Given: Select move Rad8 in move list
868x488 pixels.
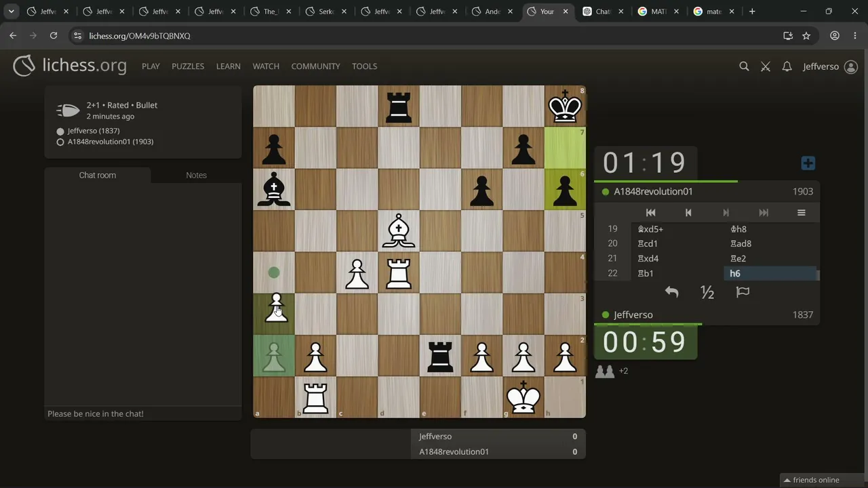Looking at the screenshot, I should click(770, 244).
